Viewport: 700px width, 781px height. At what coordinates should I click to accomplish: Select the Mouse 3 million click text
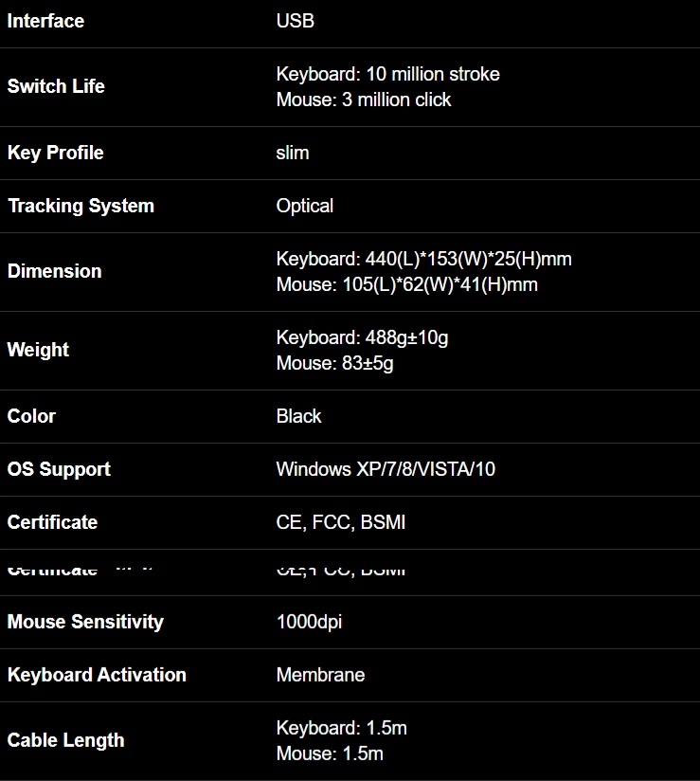pos(364,100)
